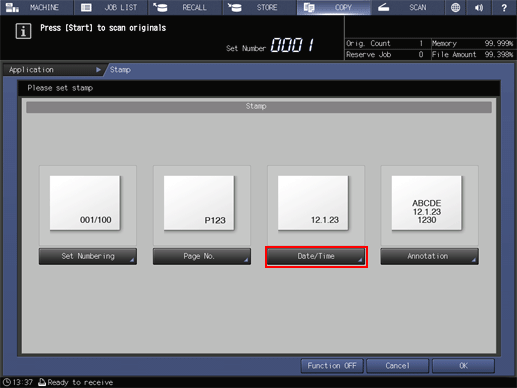Click the MACHINE tab icon
The image size is (517, 388).
click(x=12, y=7)
